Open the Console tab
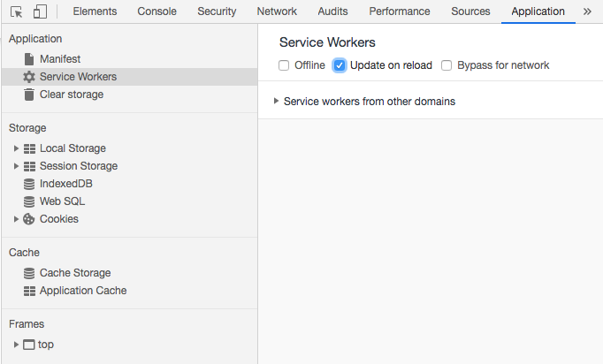Image resolution: width=603 pixels, height=364 pixels. (x=156, y=11)
